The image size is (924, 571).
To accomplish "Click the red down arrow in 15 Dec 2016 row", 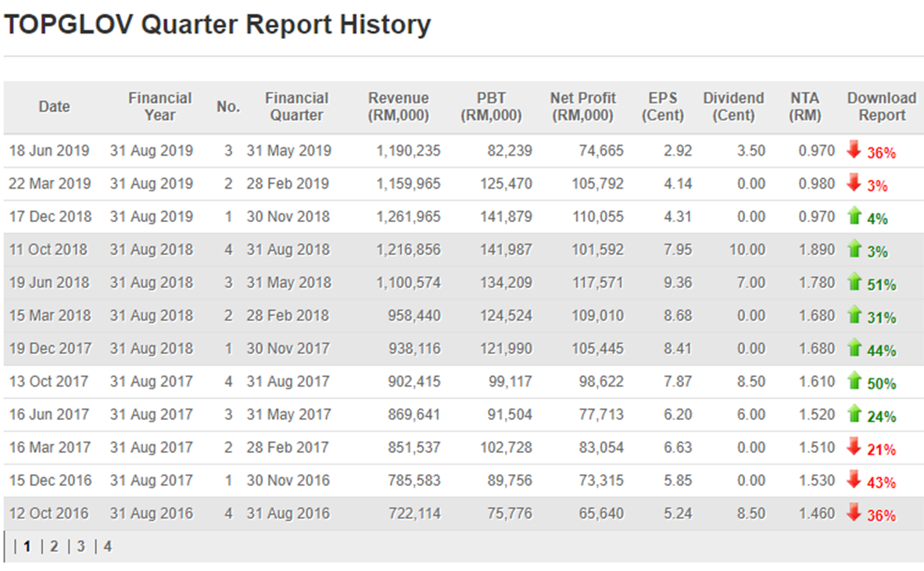I will point(854,479).
